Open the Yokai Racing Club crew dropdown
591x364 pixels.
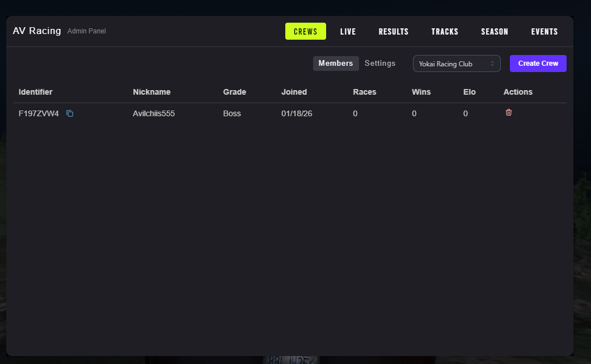click(x=457, y=64)
